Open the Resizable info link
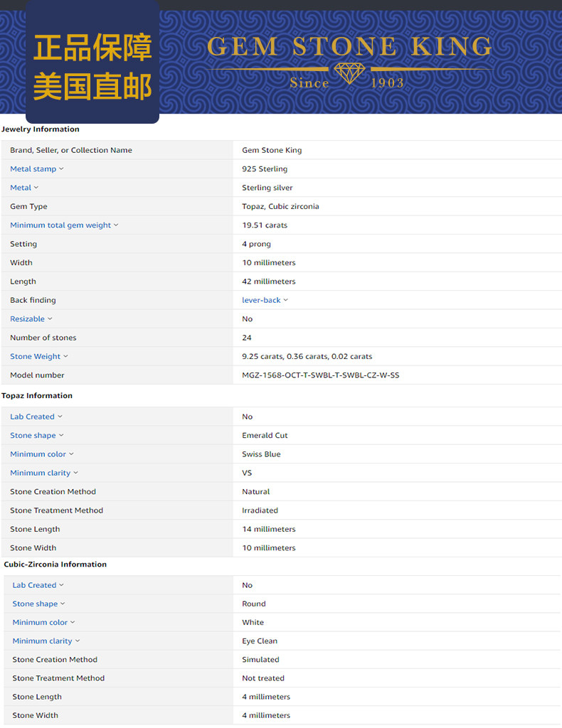Image resolution: width=562 pixels, height=728 pixels. 28,319
